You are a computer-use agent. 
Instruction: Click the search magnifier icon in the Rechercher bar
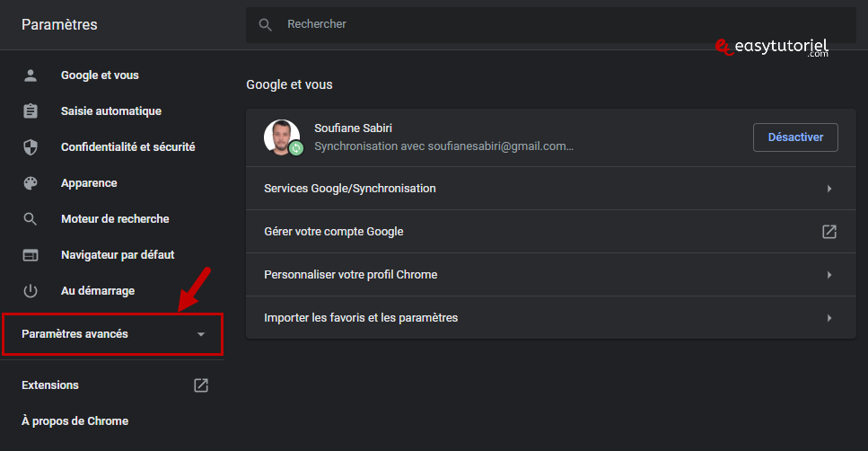coord(265,24)
